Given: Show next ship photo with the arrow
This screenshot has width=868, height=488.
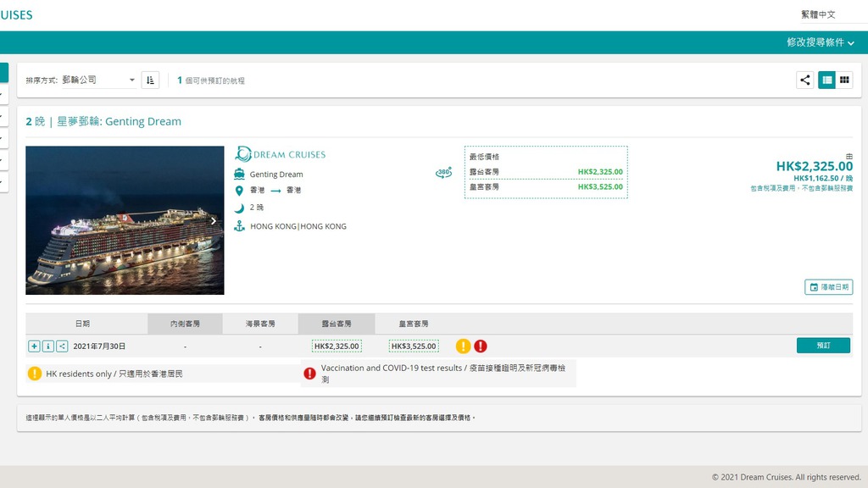Looking at the screenshot, I should click(214, 221).
